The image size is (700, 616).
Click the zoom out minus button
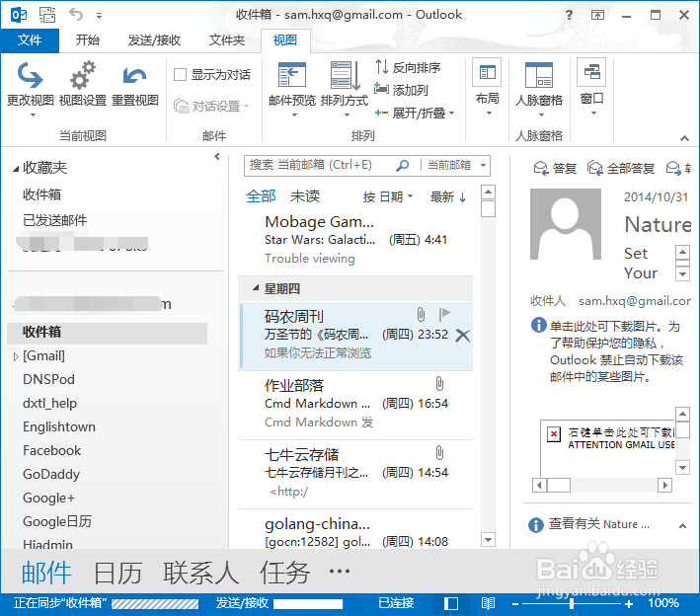[515, 604]
